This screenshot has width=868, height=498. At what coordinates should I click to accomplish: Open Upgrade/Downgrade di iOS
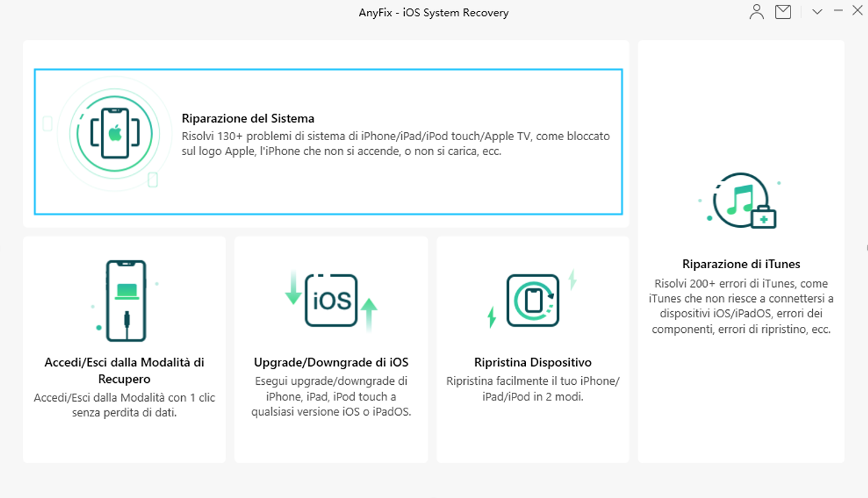pyautogui.click(x=331, y=363)
